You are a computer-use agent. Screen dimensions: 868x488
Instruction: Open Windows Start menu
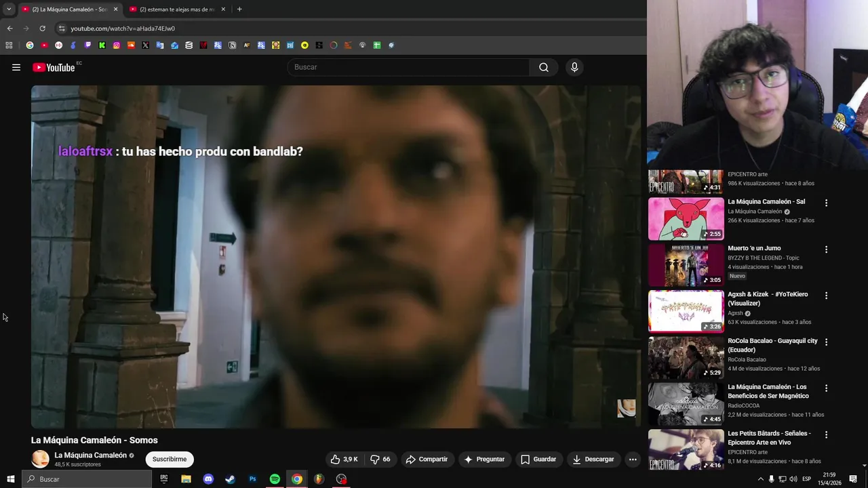click(11, 479)
